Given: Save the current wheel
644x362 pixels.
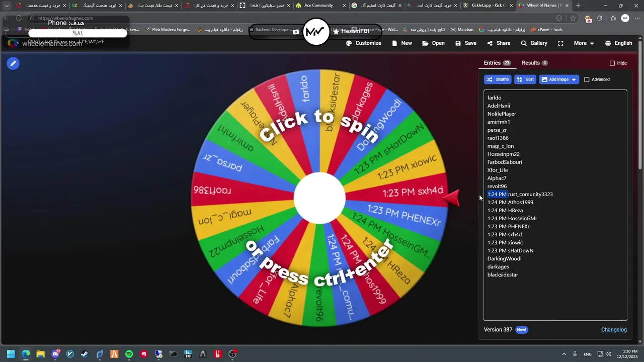Looking at the screenshot, I should (x=466, y=43).
